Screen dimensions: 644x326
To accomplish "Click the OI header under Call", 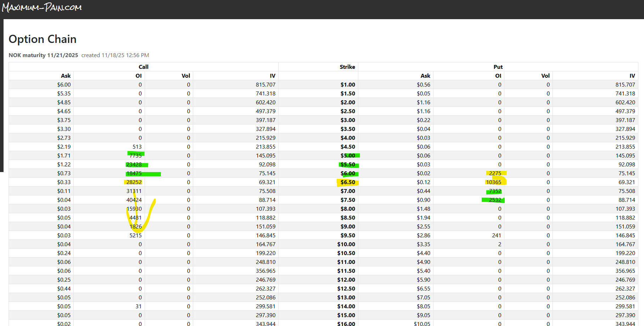I will pos(139,76).
